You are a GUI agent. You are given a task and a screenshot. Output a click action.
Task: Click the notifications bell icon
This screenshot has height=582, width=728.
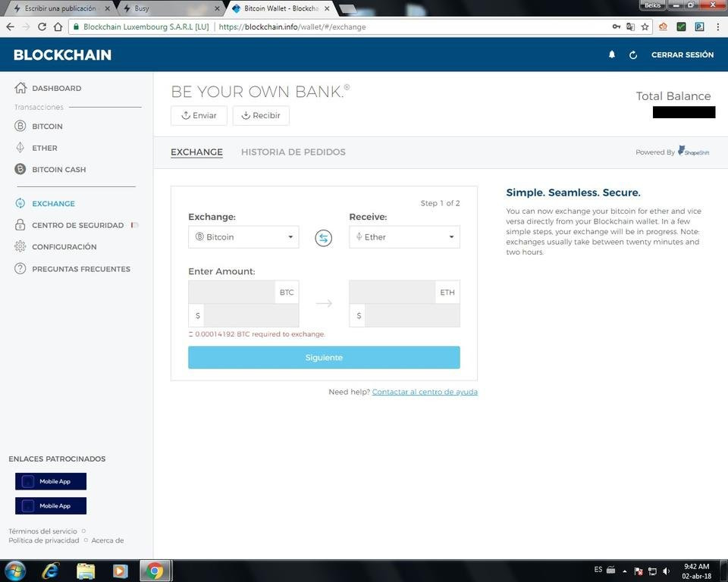[612, 55]
